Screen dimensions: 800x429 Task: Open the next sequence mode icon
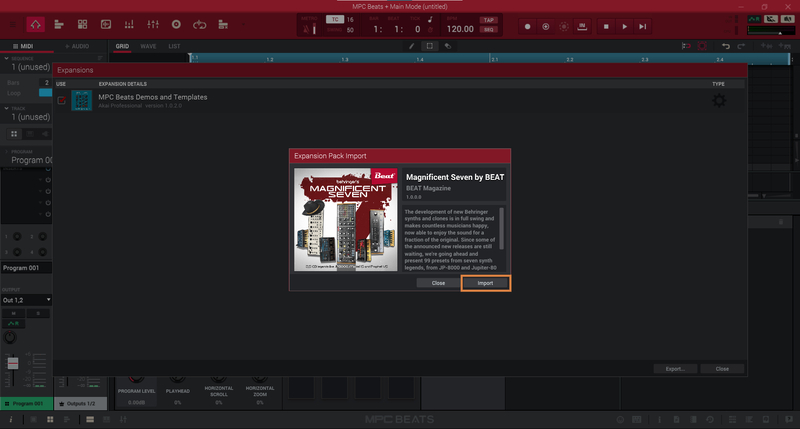point(223,24)
